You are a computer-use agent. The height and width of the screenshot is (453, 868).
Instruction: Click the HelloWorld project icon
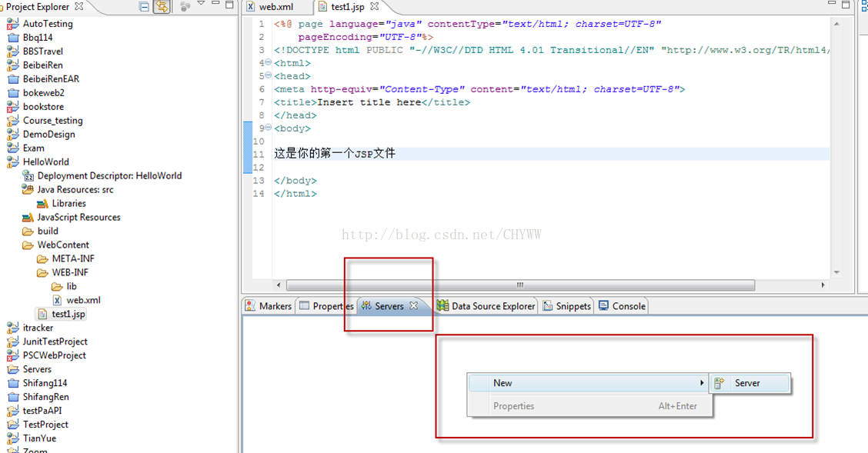pos(13,162)
